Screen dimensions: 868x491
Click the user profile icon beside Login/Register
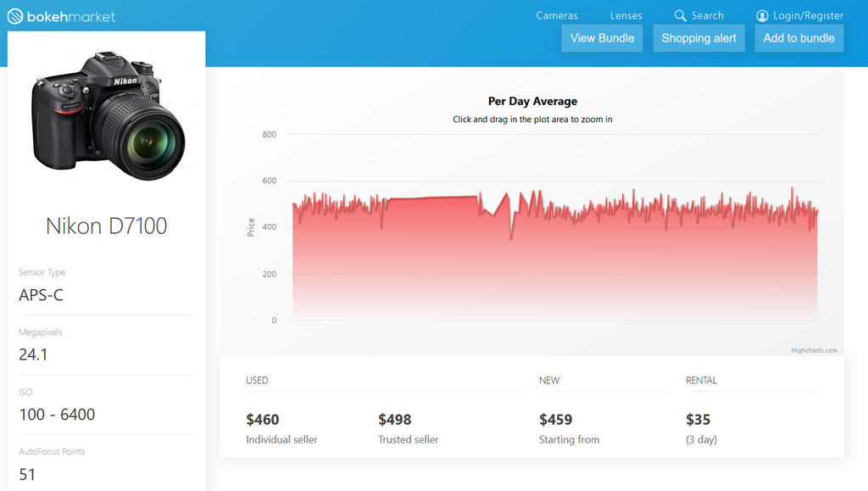click(762, 15)
